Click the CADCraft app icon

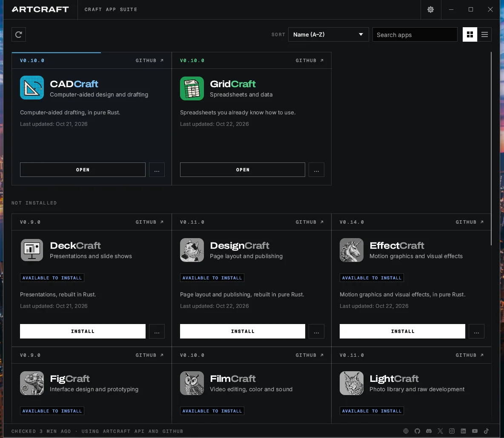point(32,88)
